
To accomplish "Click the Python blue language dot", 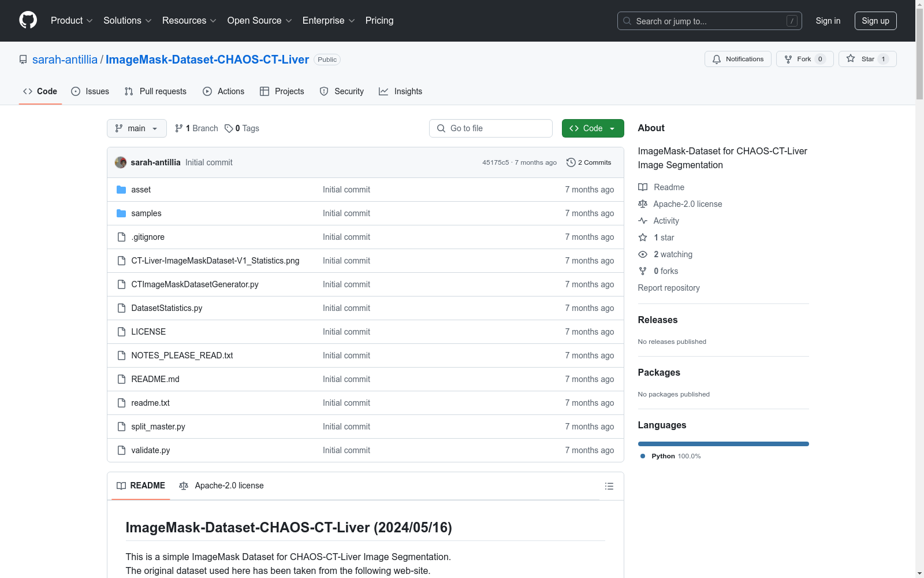I will (x=643, y=456).
